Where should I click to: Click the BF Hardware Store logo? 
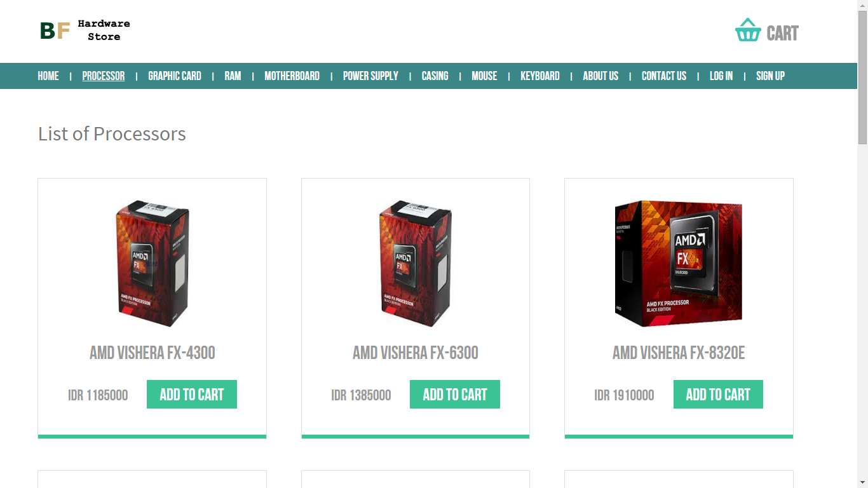[85, 30]
